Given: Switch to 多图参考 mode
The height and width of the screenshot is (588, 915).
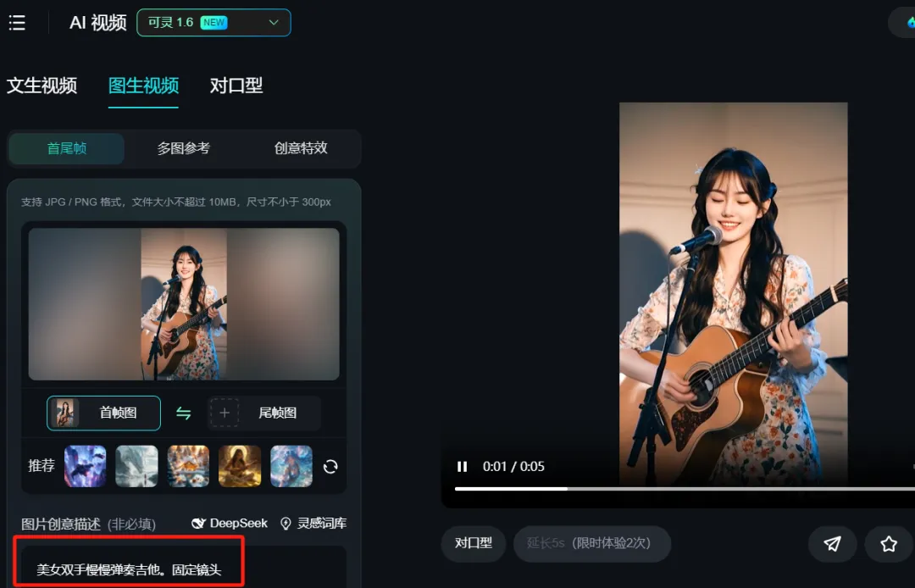Looking at the screenshot, I should 183,148.
